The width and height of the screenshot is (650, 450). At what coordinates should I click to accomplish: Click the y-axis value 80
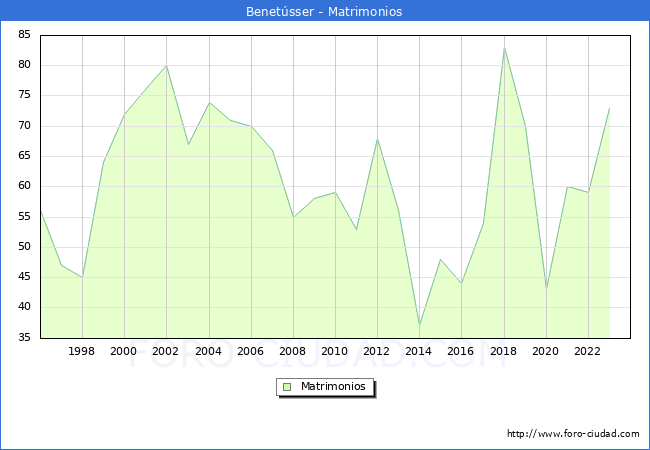[24, 65]
